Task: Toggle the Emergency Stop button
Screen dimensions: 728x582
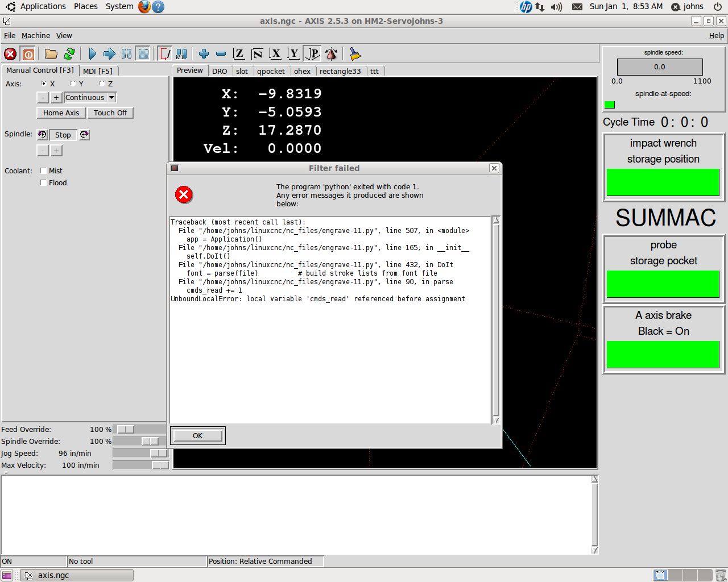Action: [10, 54]
